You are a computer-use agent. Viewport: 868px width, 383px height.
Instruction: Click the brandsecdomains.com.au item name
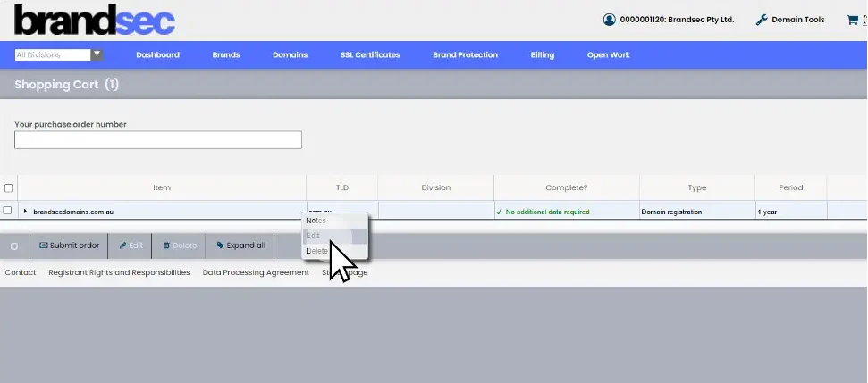tap(73, 212)
